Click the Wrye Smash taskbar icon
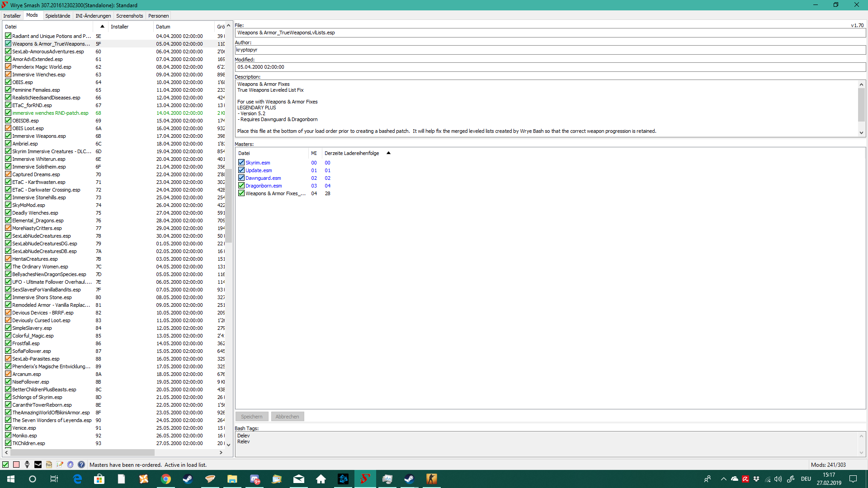 [365, 479]
